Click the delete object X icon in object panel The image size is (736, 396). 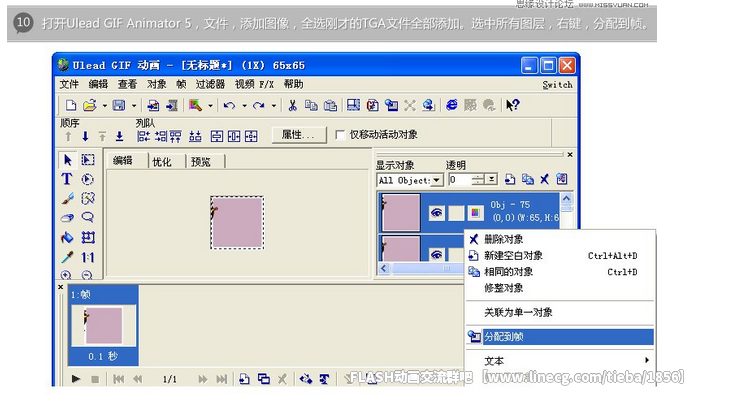click(x=544, y=179)
